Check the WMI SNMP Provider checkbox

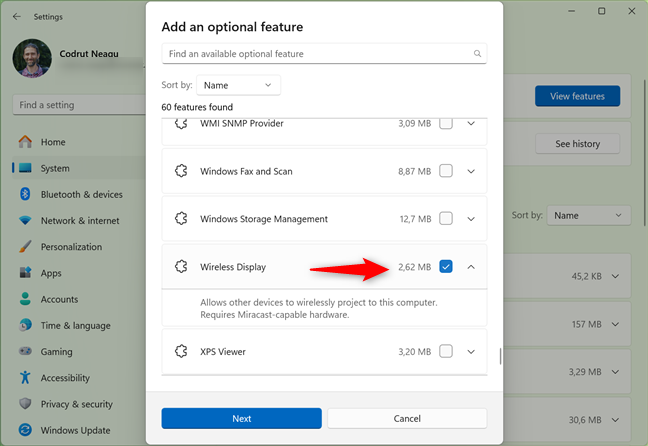tap(446, 123)
